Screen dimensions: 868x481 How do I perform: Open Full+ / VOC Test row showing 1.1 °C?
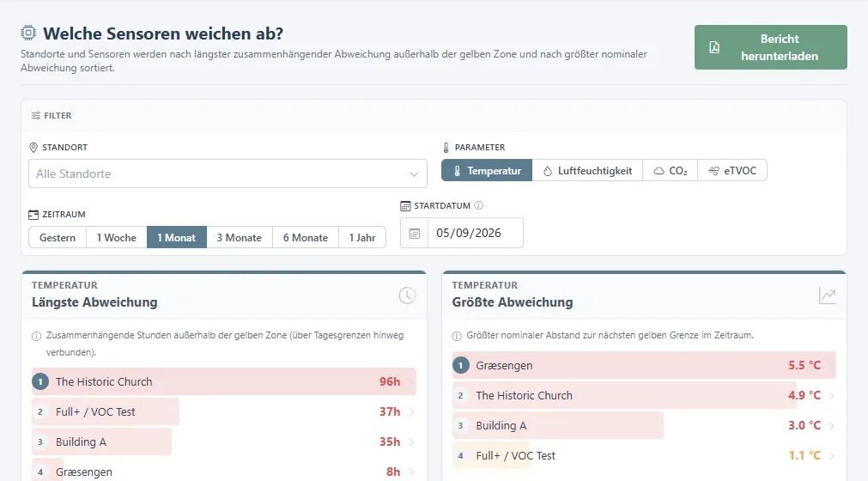[644, 455]
